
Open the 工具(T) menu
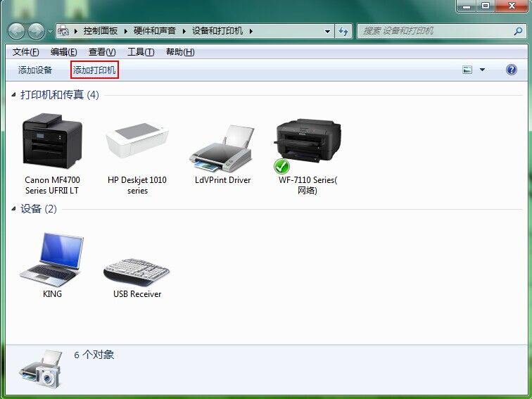[141, 52]
